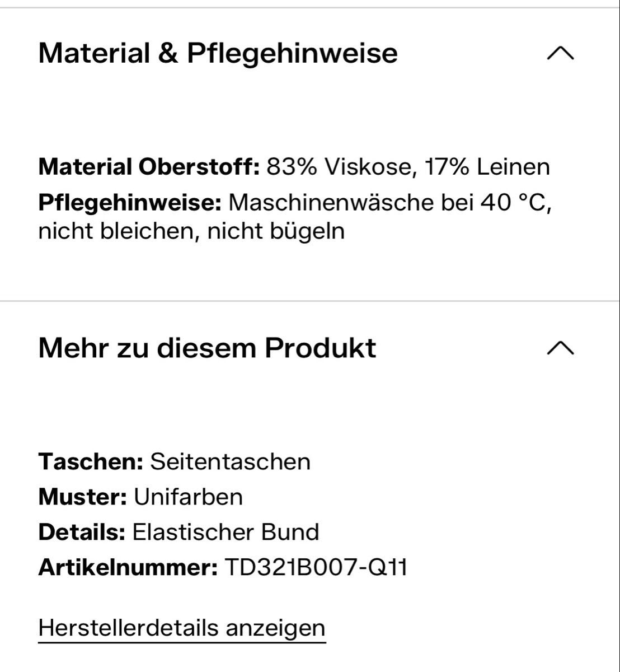Image resolution: width=620 pixels, height=672 pixels.
Task: Tap the Mehr zu diesem Produkt heading
Action: (207, 348)
